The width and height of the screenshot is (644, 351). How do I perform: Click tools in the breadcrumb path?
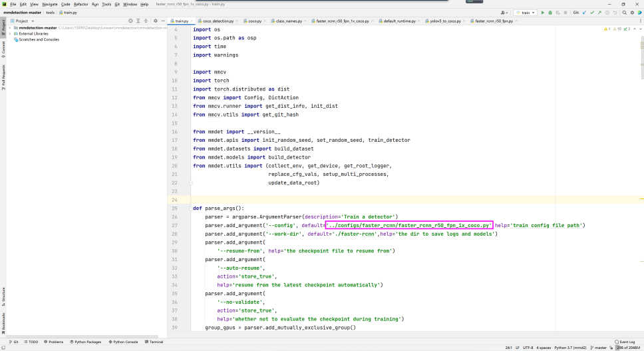[x=50, y=13]
